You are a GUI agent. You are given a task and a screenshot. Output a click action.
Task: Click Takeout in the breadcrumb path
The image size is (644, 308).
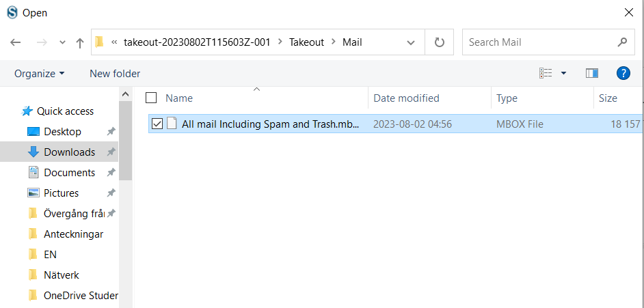(306, 42)
